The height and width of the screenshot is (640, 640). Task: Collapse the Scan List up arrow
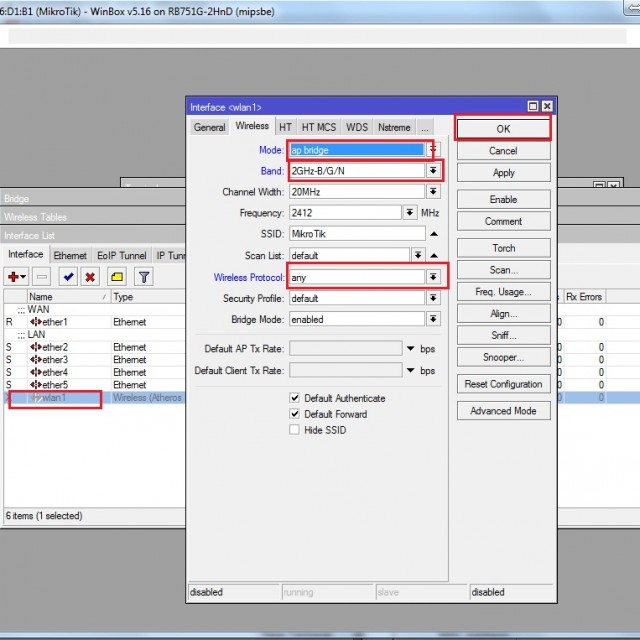pos(434,256)
